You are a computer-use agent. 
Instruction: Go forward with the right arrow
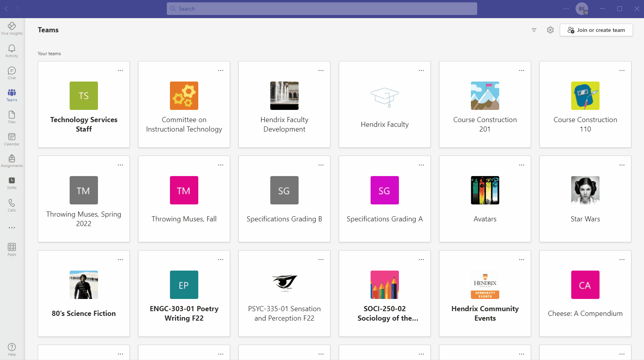pyautogui.click(x=17, y=9)
